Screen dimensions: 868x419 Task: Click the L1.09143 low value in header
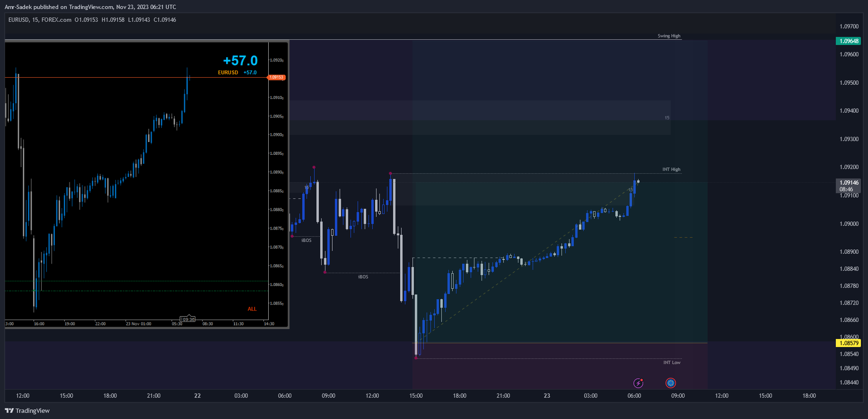pos(139,20)
